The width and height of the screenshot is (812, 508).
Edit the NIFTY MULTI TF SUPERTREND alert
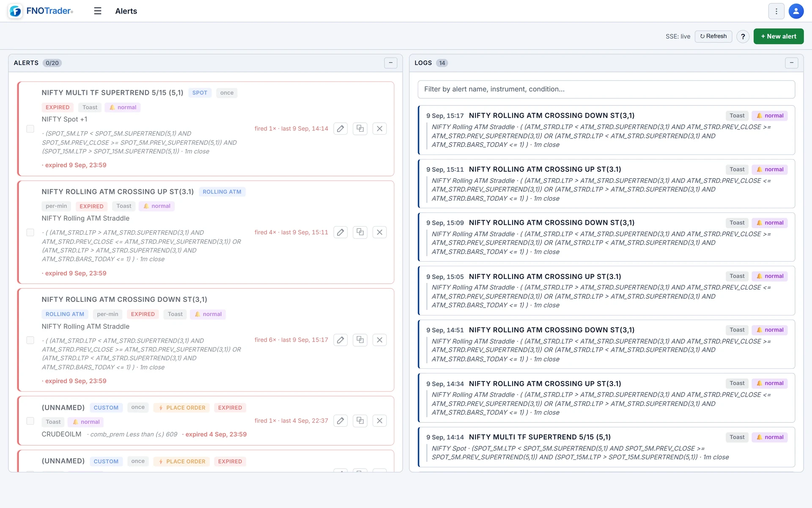340,129
